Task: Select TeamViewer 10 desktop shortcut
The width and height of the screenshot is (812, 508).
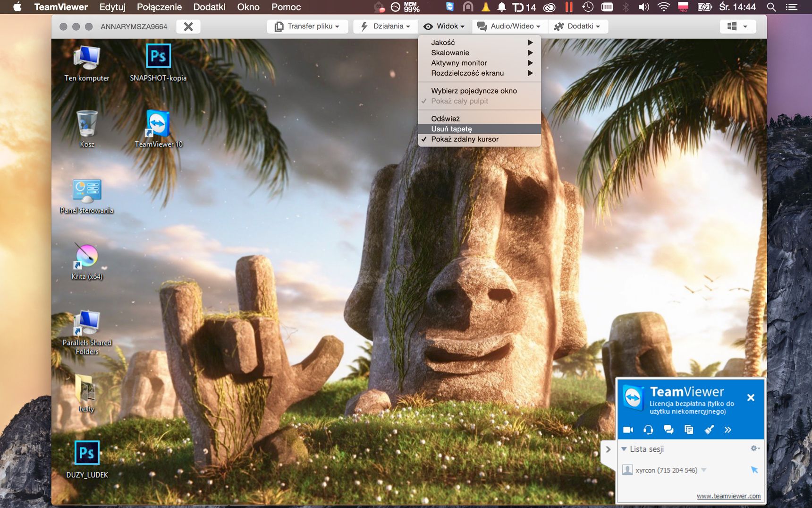Action: pyautogui.click(x=158, y=129)
